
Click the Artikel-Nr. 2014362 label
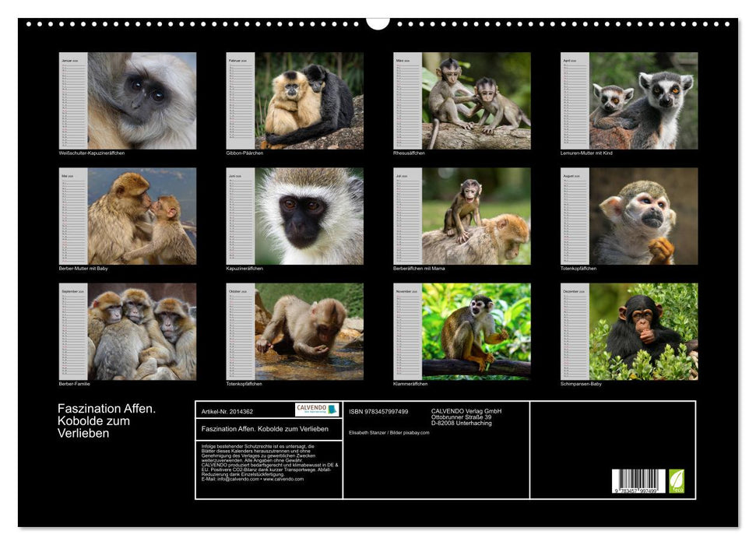tap(227, 411)
